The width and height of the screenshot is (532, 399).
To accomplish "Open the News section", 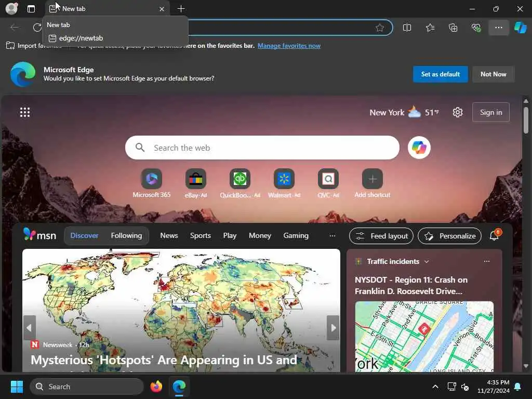I will pyautogui.click(x=169, y=235).
